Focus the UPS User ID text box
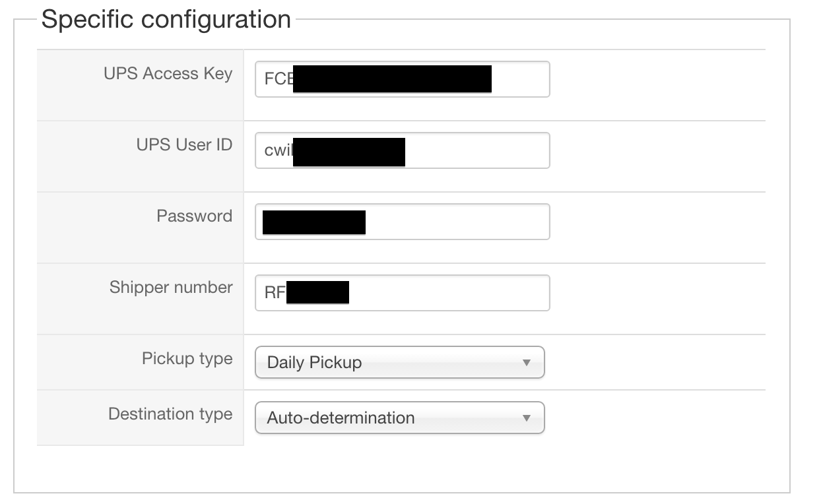Screen dimensions: 821x504 click(475, 150)
